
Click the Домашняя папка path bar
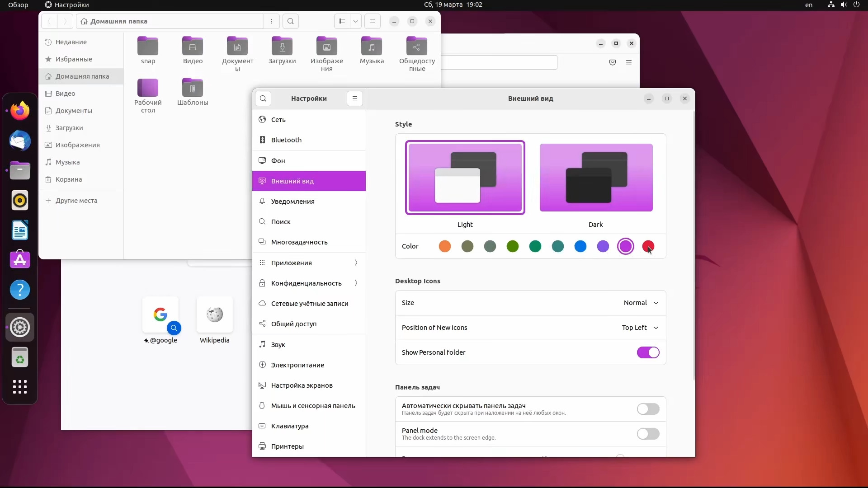[x=170, y=21]
